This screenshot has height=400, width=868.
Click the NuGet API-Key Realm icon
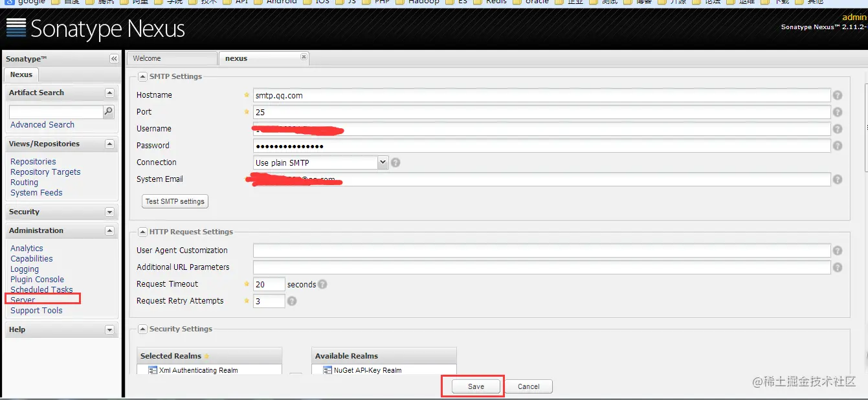click(328, 370)
